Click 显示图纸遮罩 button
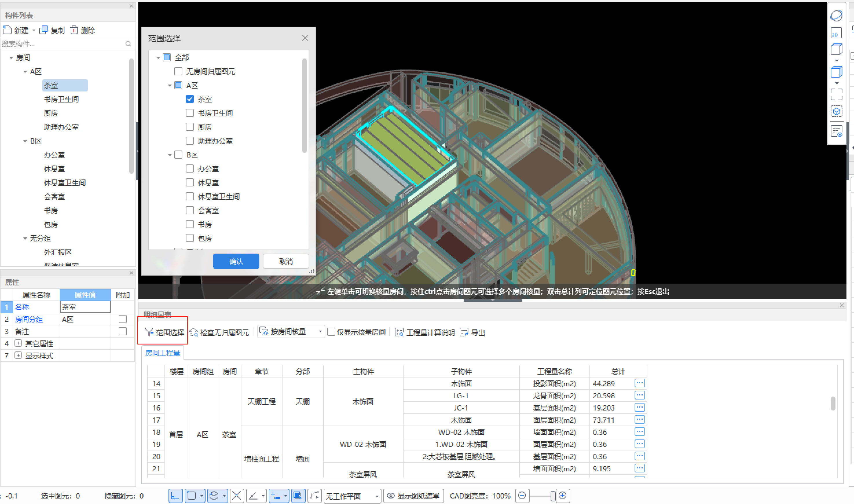Screen dimensions: 854x504 tap(414, 496)
